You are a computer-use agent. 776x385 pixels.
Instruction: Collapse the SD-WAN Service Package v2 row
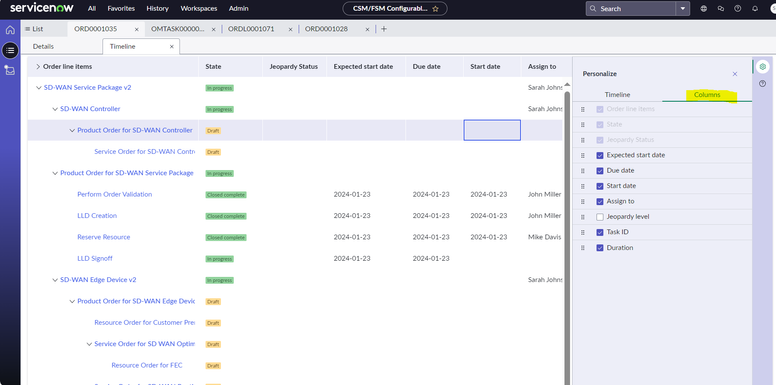[39, 88]
